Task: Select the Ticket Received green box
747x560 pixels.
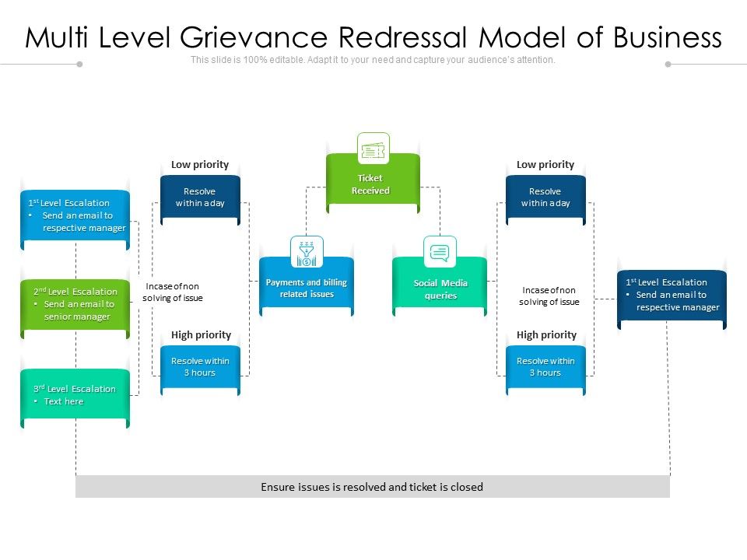Action: pyautogui.click(x=373, y=184)
